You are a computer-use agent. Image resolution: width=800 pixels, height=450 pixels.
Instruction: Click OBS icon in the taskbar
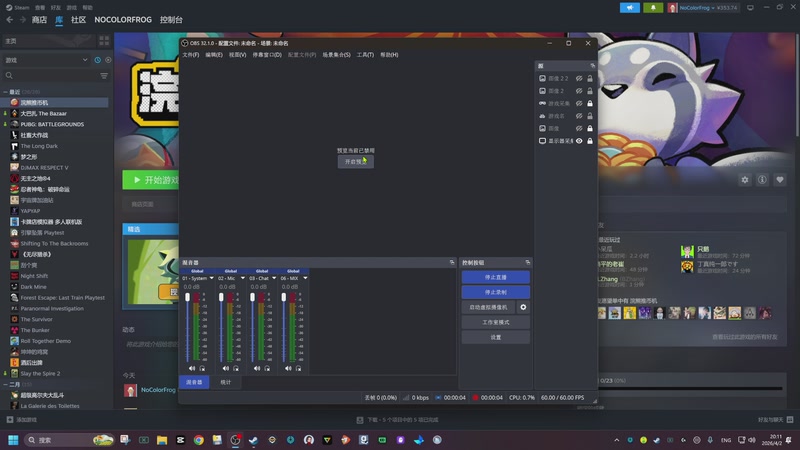pos(235,440)
